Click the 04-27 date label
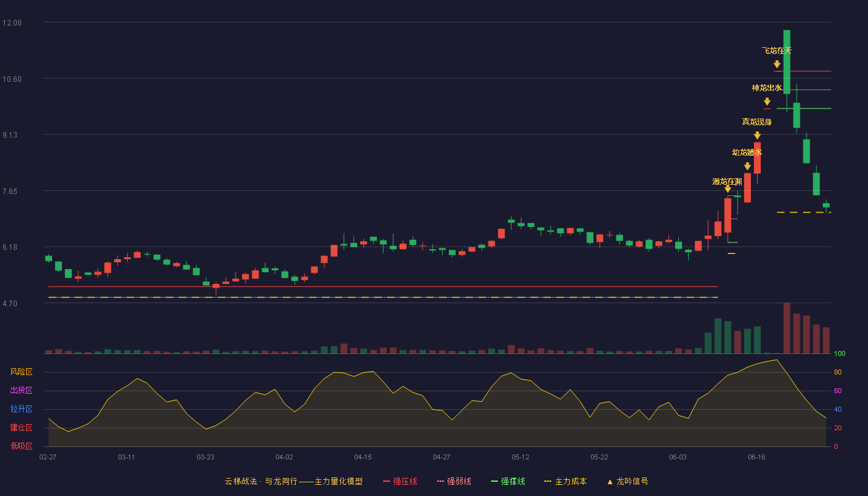The height and width of the screenshot is (496, 868). pyautogui.click(x=441, y=457)
